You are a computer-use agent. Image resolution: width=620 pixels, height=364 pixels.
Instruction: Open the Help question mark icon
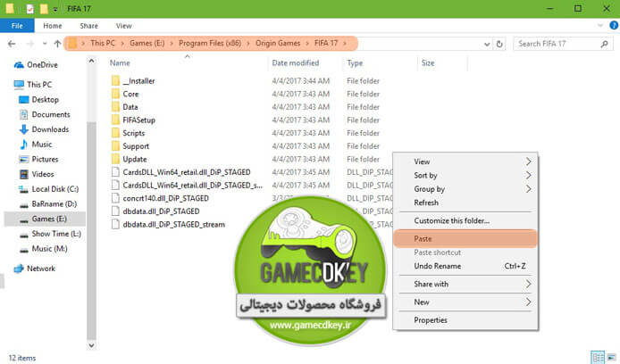tap(614, 25)
